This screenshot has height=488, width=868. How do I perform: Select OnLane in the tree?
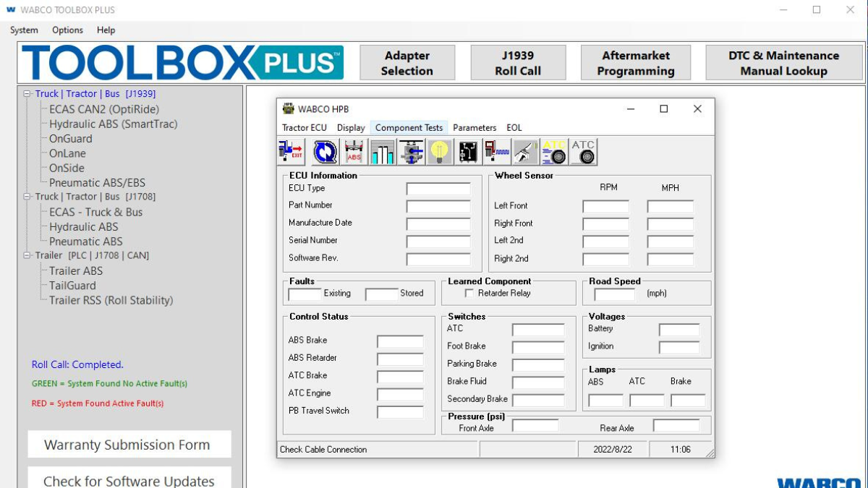click(67, 153)
